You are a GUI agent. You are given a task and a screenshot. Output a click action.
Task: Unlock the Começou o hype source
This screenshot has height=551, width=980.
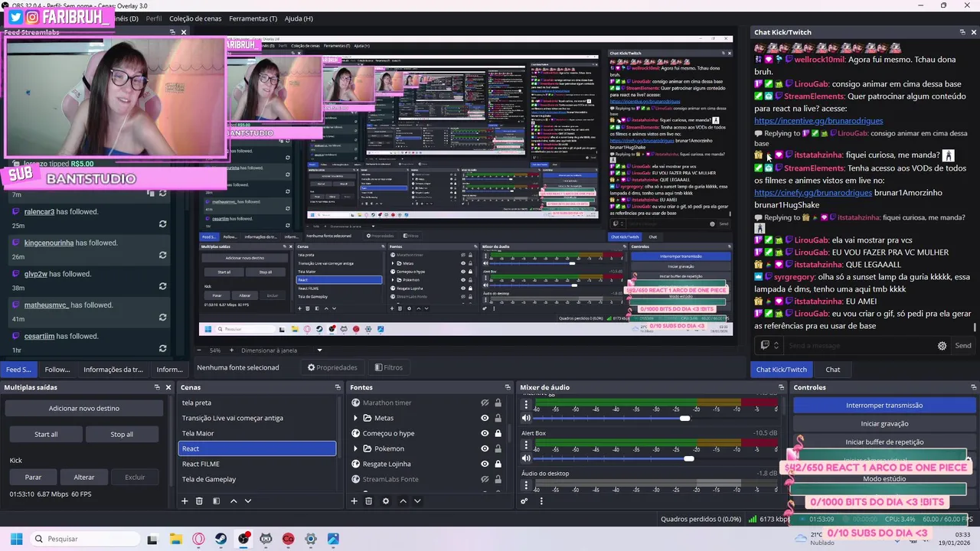coord(498,433)
